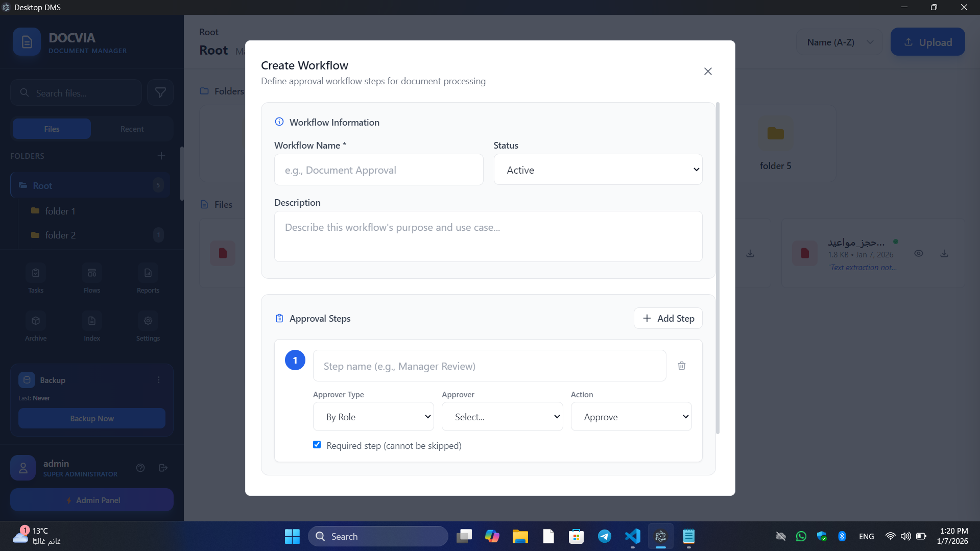Screen dimensions: 980x551
Task: Open the Status dropdown showing Active
Action: tap(598, 170)
